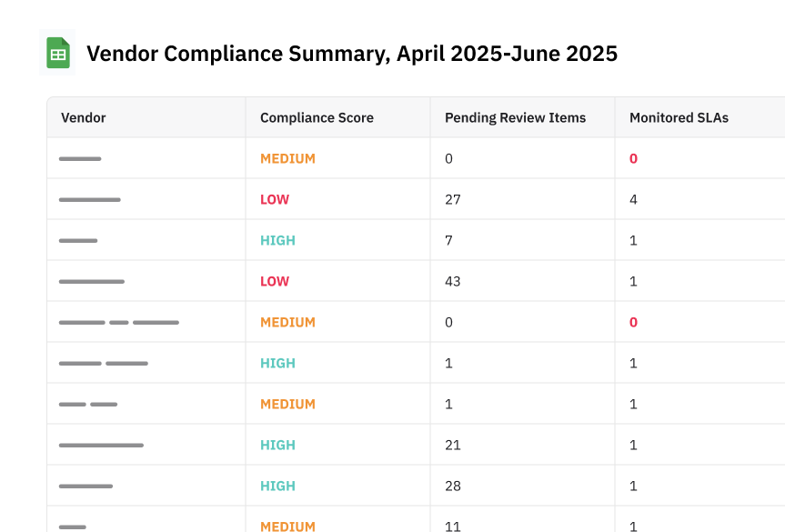Screen dimensions: 785x532
Task: Click the pending items value 7
Action: tap(448, 241)
